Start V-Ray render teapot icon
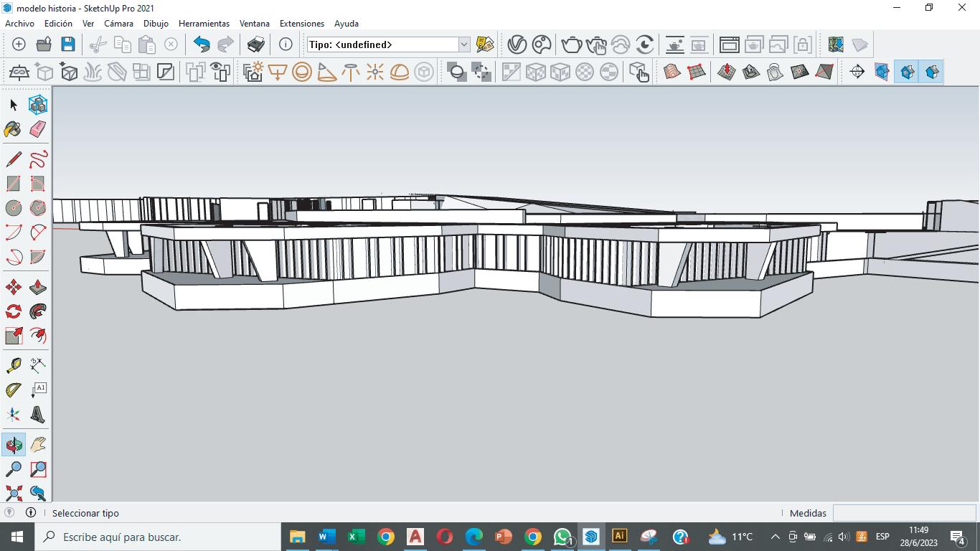The height and width of the screenshot is (551, 980). click(571, 44)
